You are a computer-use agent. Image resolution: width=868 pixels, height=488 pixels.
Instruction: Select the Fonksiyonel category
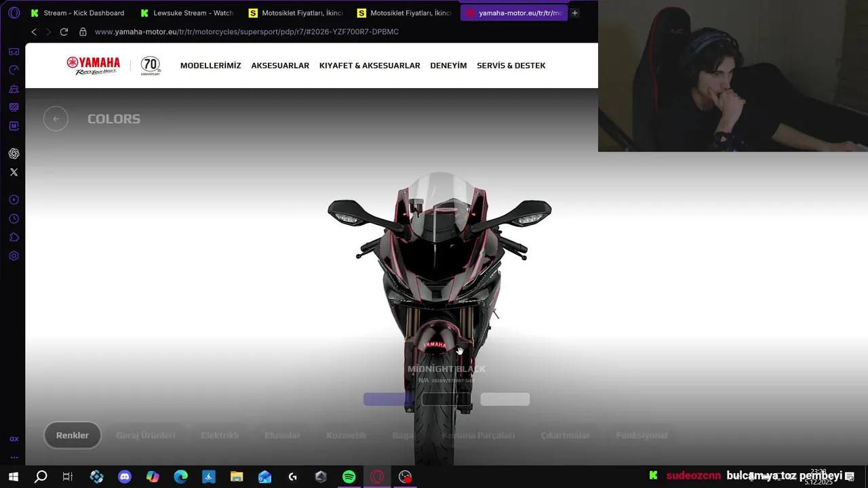[642, 435]
